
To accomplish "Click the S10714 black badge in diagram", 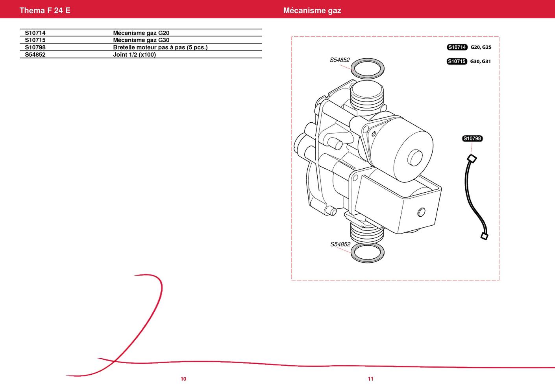I will [x=457, y=47].
